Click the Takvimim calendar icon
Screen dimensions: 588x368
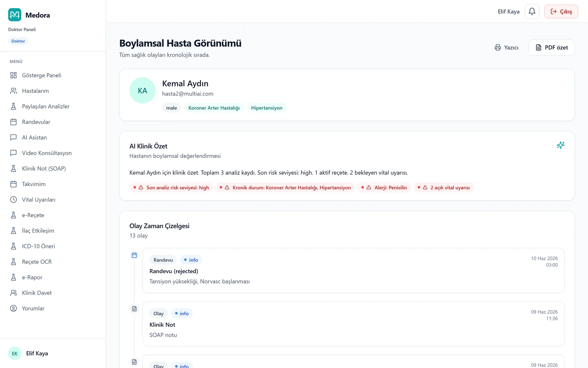(x=14, y=184)
